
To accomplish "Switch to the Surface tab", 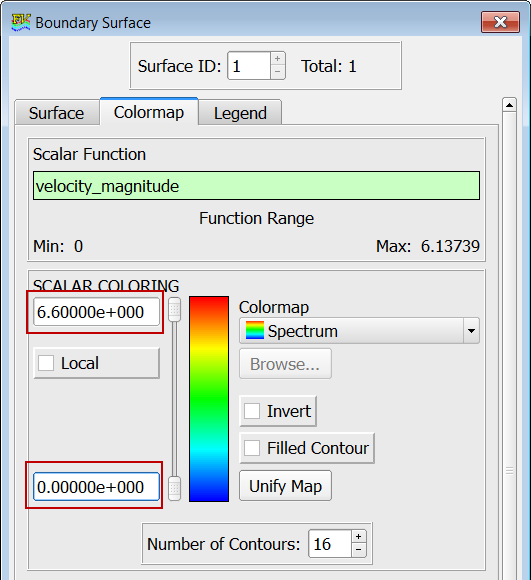I will tap(57, 113).
